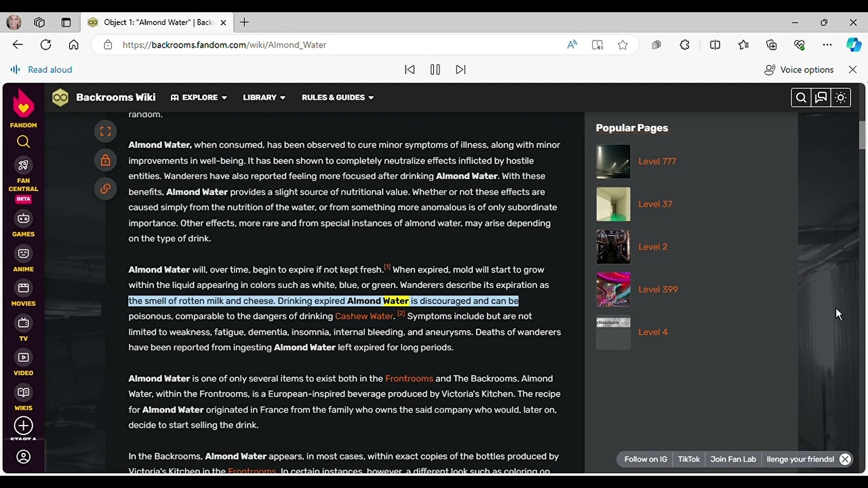Open Level 4 popular page
The height and width of the screenshot is (488, 868).
(653, 332)
